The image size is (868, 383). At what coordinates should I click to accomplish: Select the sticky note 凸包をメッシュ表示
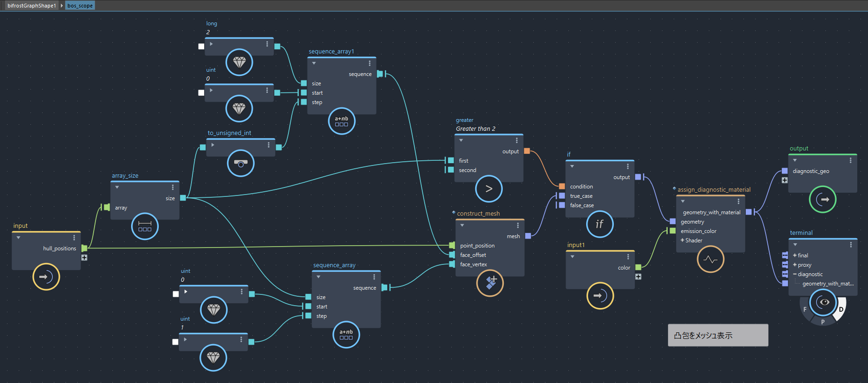[x=718, y=335]
